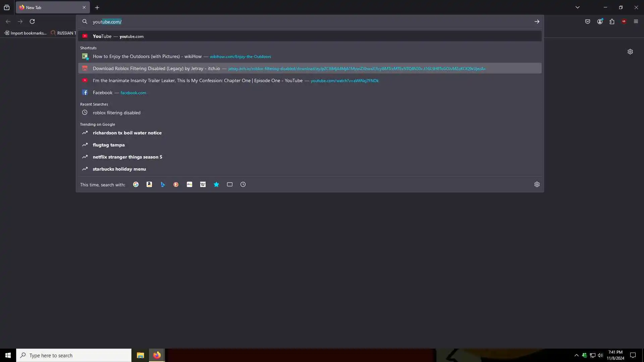Search with Amazon one-off engine icon
Image resolution: width=644 pixels, height=362 pixels.
pyautogui.click(x=149, y=184)
